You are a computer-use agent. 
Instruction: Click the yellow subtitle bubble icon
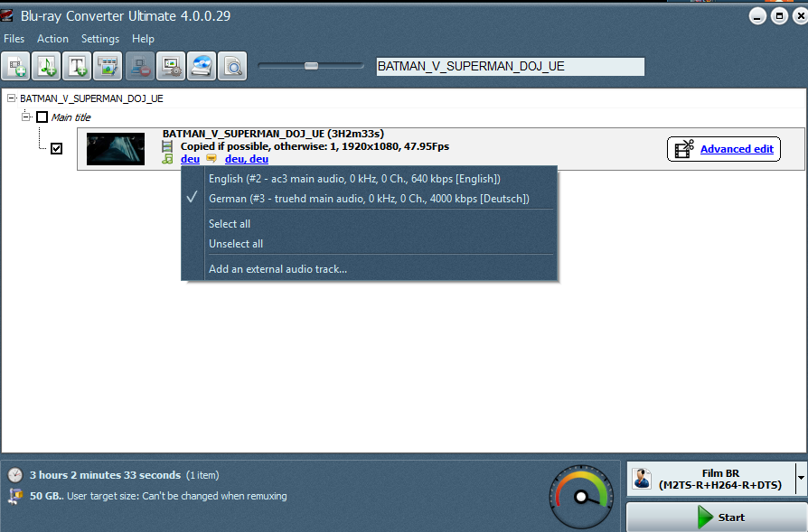pos(211,159)
